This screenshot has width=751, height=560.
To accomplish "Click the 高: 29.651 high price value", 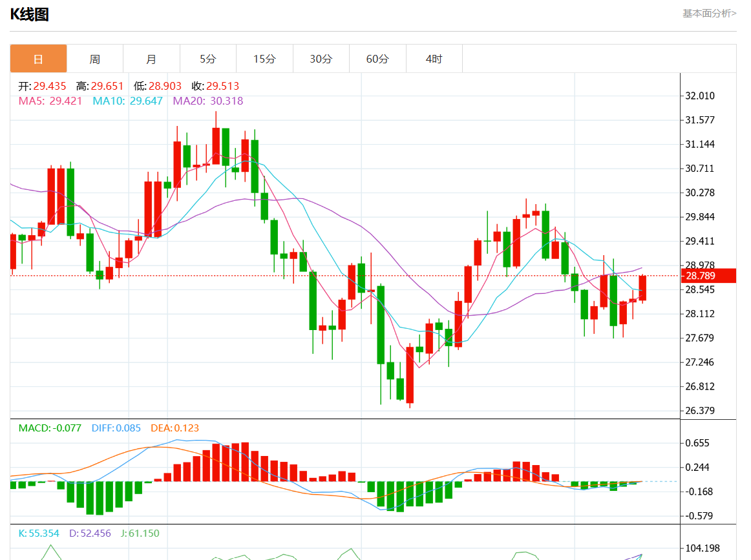I will coord(100,86).
